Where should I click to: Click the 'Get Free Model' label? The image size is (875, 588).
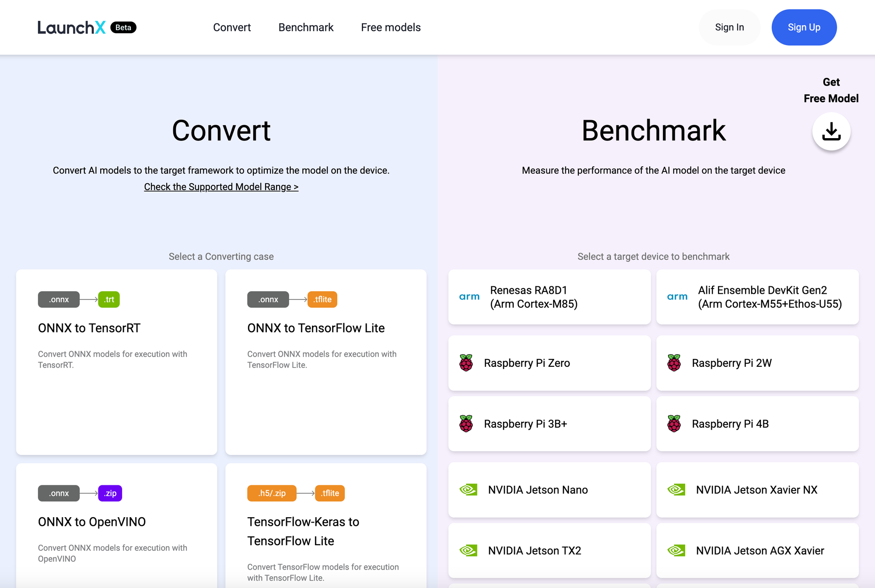tap(831, 90)
